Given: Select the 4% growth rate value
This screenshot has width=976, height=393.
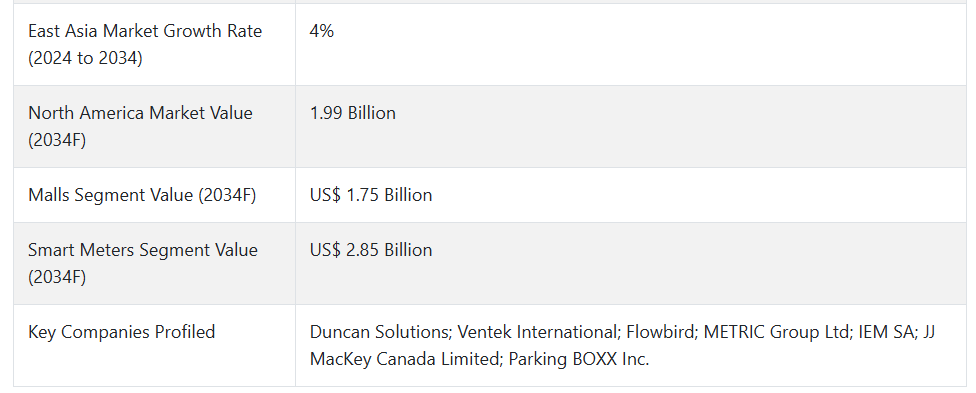Looking at the screenshot, I should (322, 31).
